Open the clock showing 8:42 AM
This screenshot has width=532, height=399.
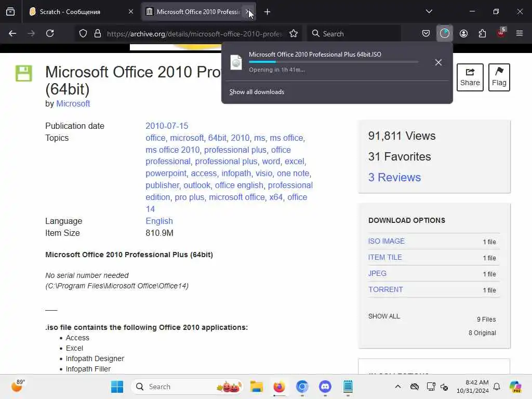[473, 387]
